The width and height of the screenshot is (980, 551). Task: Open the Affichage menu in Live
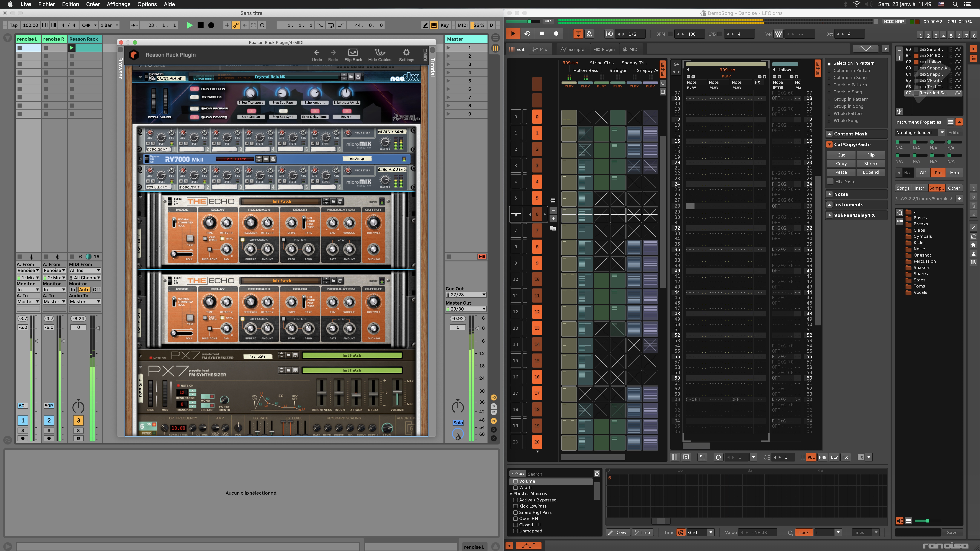(118, 4)
